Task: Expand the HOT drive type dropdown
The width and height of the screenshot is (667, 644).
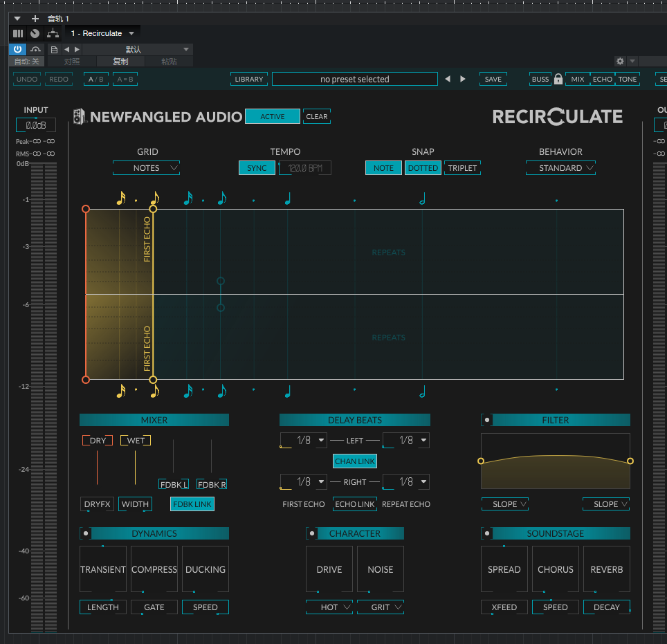Action: click(x=329, y=607)
